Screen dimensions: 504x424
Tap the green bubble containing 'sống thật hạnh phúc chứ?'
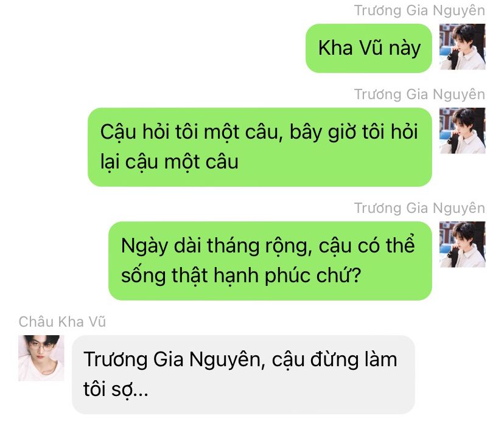coord(270,261)
